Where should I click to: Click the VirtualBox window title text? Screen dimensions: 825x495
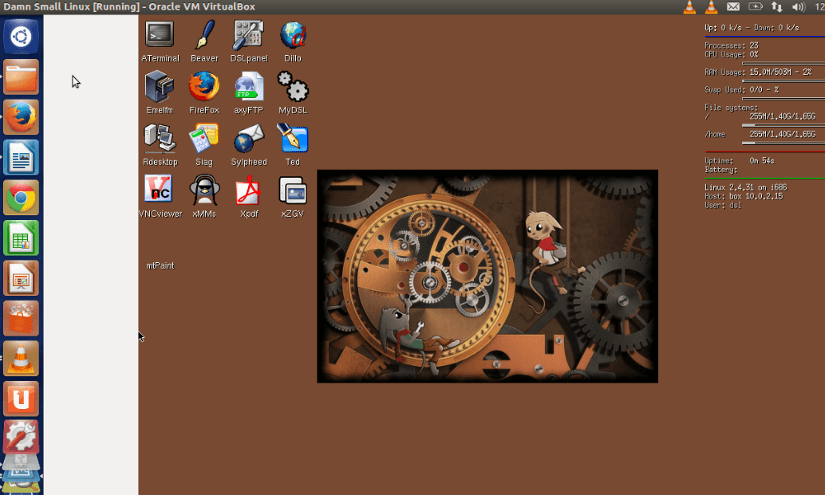(129, 7)
